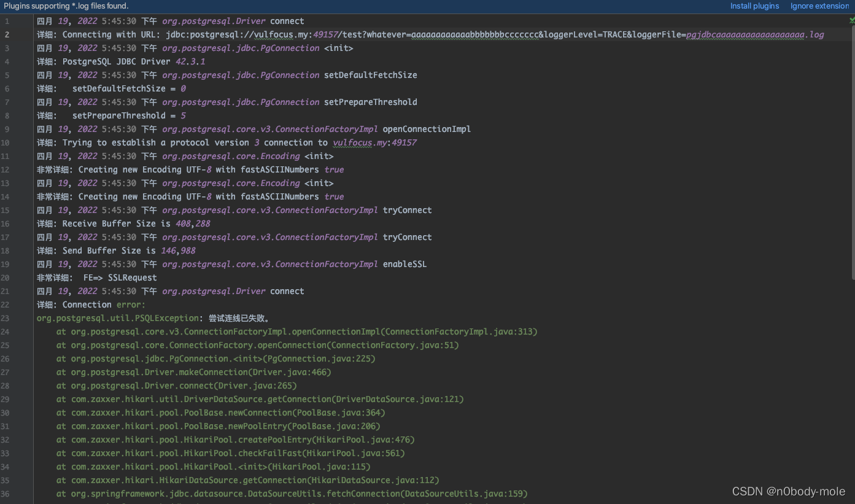Click 'org.postgresql.Driver connect' on line 1
Image resolution: width=855 pixels, height=504 pixels.
[233, 21]
